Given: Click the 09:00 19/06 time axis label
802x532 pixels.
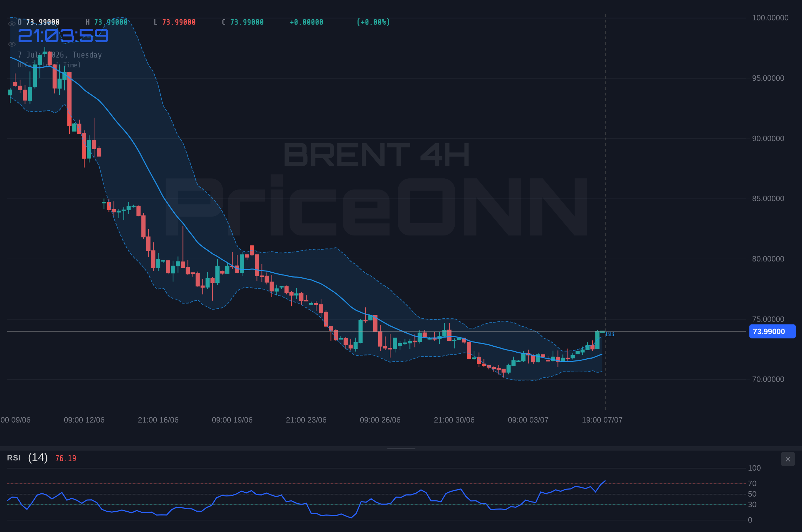Looking at the screenshot, I should click(x=232, y=420).
